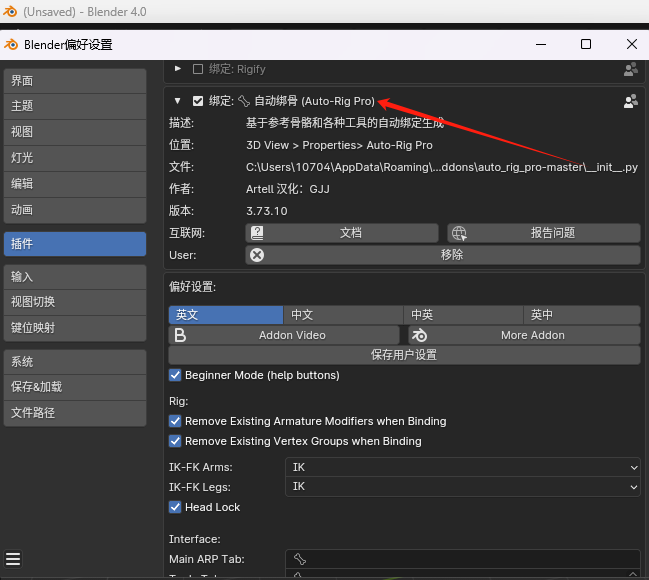This screenshot has width=649, height=580.
Task: Open the 保存&加载 section
Action: [x=75, y=387]
